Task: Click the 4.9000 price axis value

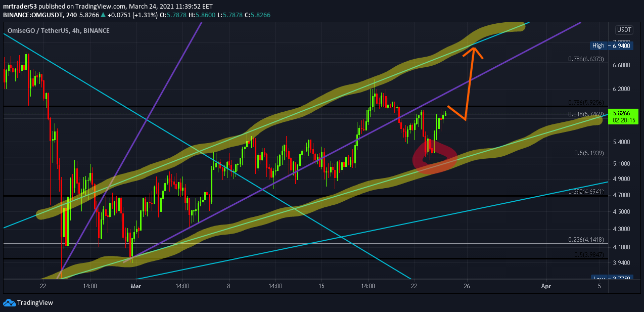Action: coord(621,179)
